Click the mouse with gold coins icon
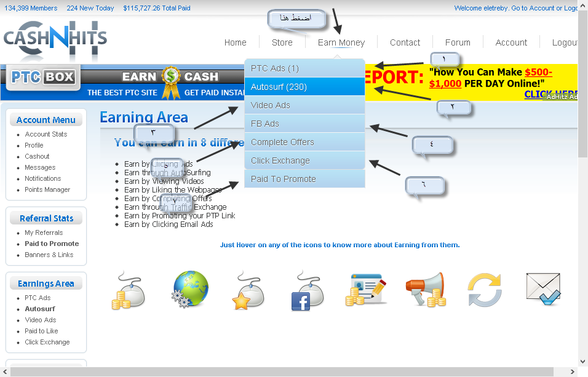The width and height of the screenshot is (588, 377). (129, 291)
